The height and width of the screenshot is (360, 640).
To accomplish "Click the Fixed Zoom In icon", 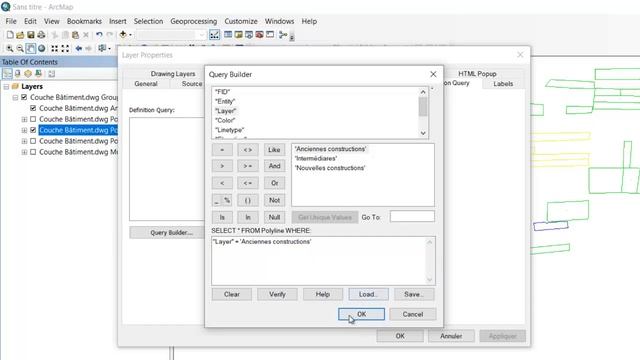I will pyautogui.click(x=55, y=49).
